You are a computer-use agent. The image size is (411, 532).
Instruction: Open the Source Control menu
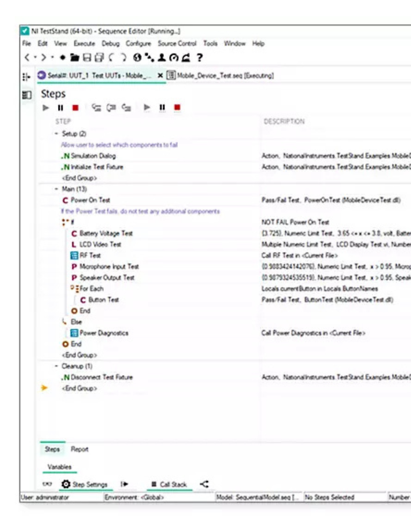(177, 44)
